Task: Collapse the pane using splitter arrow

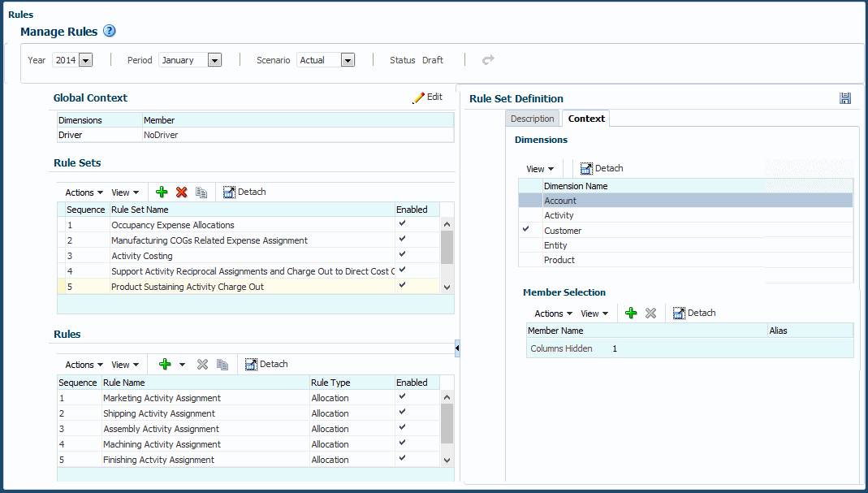Action: coord(457,348)
